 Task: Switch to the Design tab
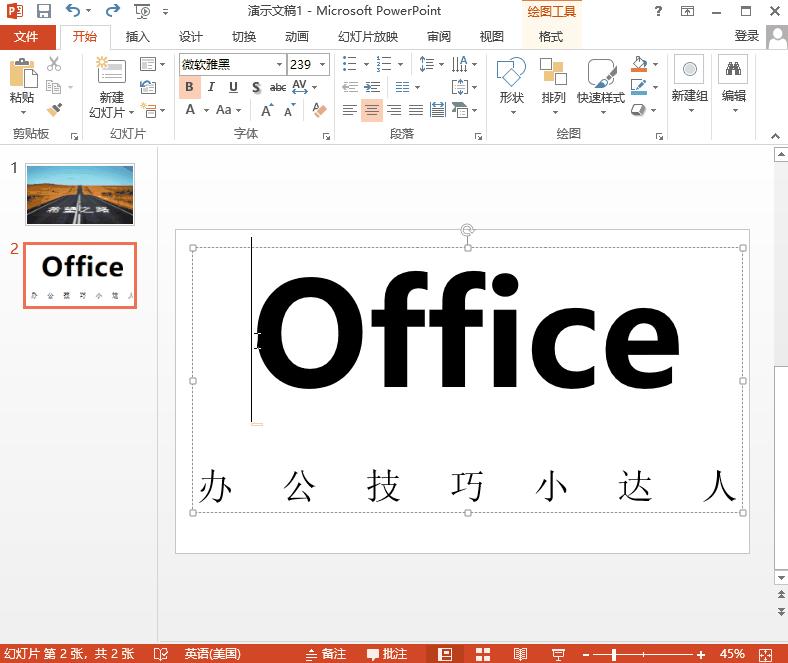[x=190, y=37]
